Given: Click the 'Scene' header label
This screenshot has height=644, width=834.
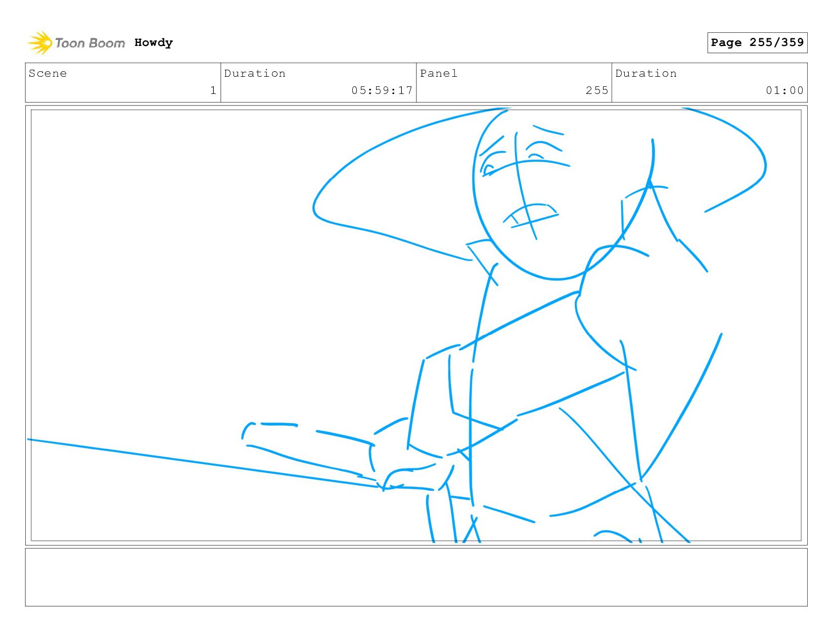Looking at the screenshot, I should 48,73.
